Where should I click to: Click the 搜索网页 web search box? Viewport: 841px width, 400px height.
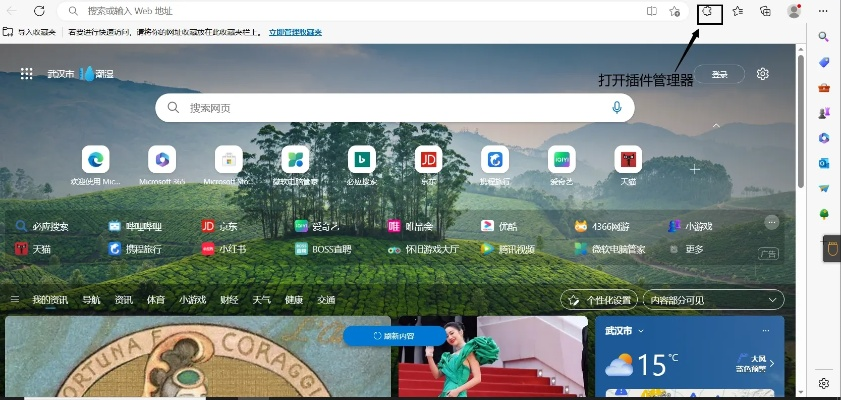pos(395,108)
